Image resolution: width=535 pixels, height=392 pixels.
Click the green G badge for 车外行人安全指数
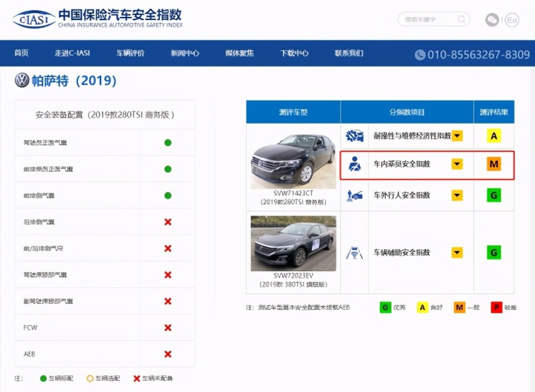pyautogui.click(x=494, y=195)
